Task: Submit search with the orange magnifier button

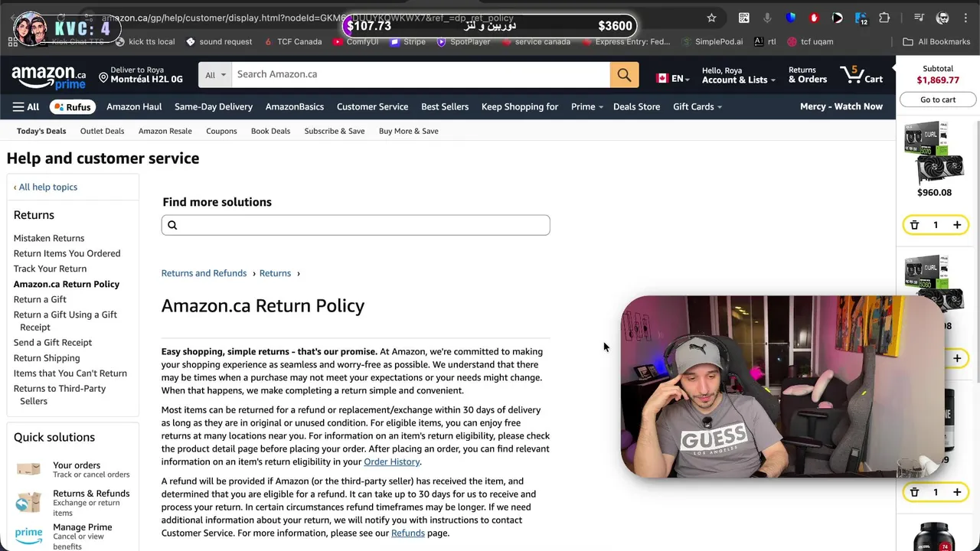Action: tap(624, 74)
